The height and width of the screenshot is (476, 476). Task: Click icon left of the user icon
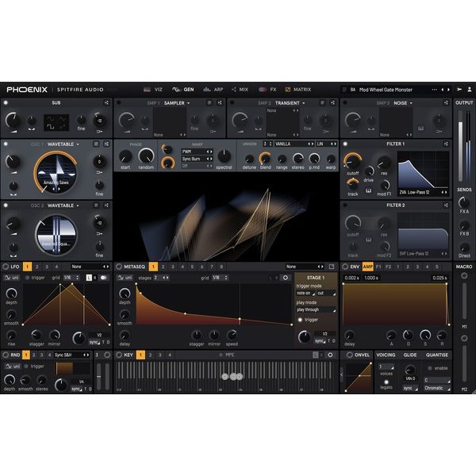tap(459, 90)
